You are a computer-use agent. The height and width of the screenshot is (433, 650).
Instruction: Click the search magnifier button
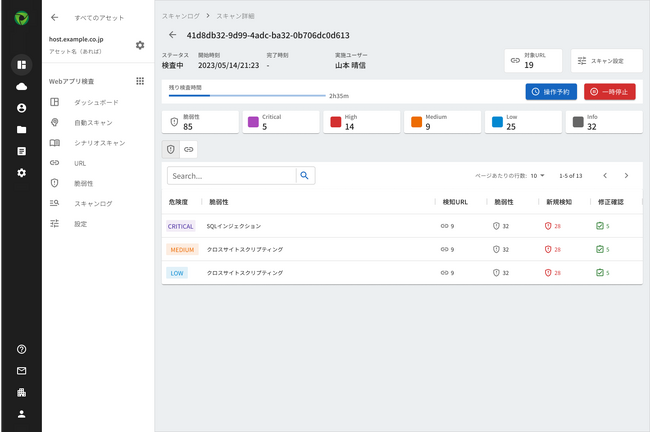coord(304,175)
